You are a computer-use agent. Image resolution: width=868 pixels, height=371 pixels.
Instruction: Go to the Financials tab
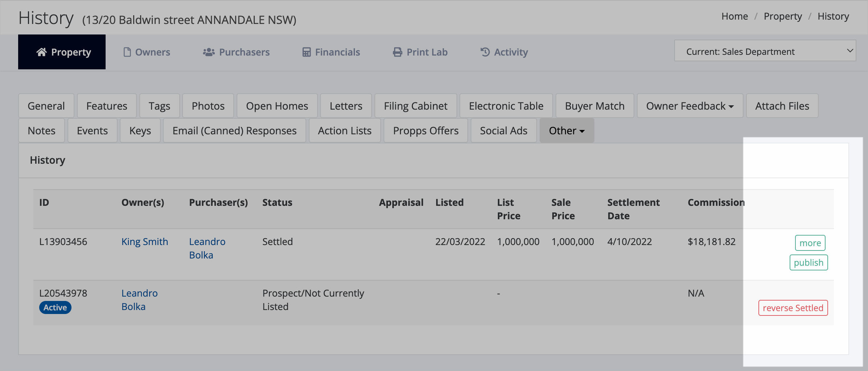point(331,52)
